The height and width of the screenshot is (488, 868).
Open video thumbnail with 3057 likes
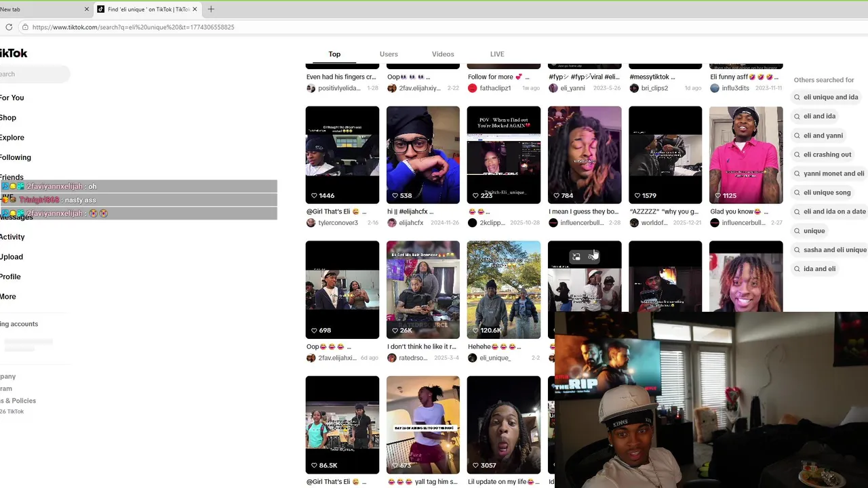coord(504,425)
